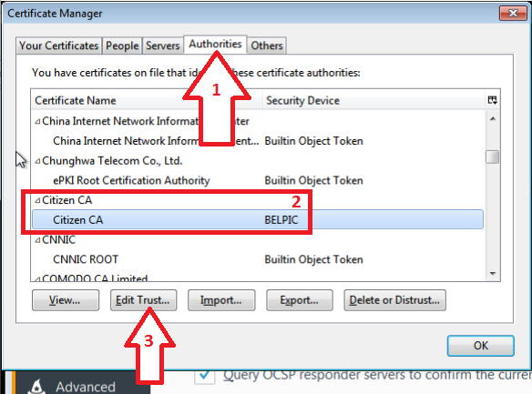Viewport: 532px width, 394px height.
Task: Collapse the Chunghwa Telecom Co., Ltd. group
Action: 37,161
